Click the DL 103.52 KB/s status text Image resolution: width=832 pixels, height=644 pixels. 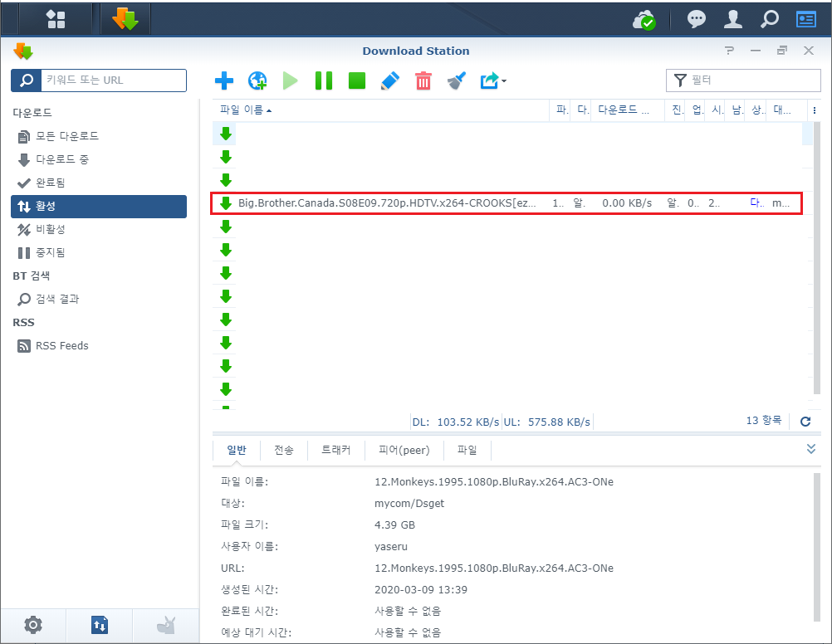pyautogui.click(x=456, y=422)
